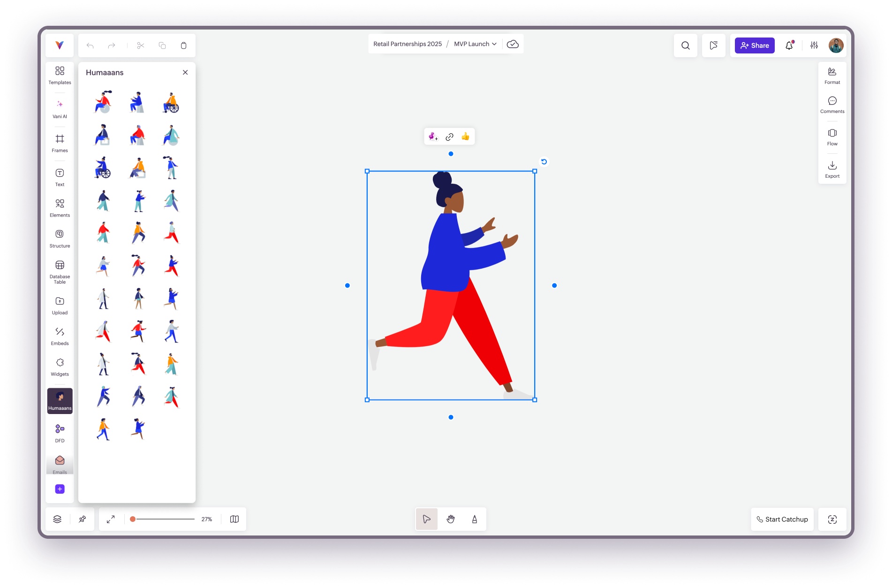892x588 pixels.
Task: Select the Frames tool
Action: (60, 143)
